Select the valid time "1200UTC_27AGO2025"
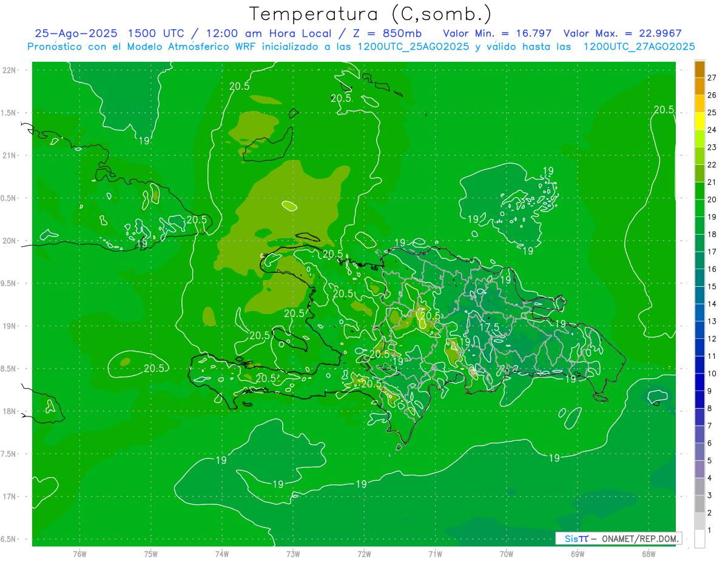The height and width of the screenshot is (562, 728). pos(639,47)
